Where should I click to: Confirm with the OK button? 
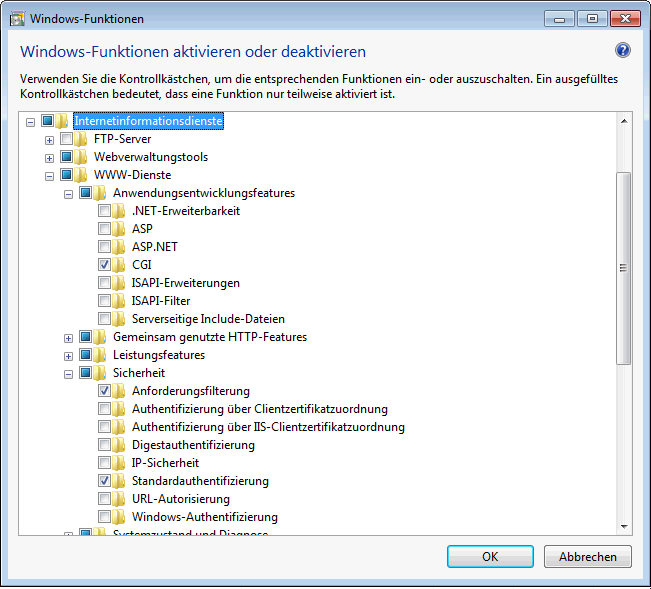tap(490, 556)
